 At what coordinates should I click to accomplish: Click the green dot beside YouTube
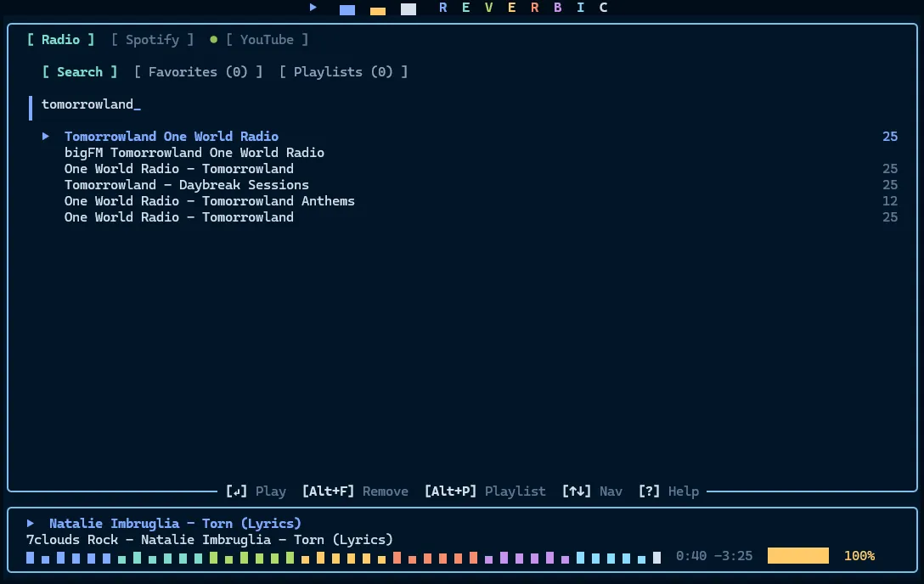coord(213,39)
